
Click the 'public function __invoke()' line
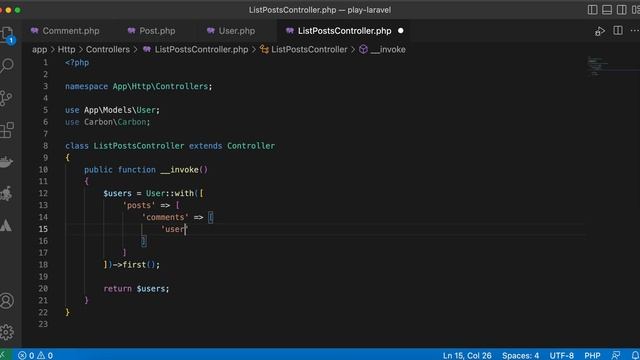pos(146,170)
